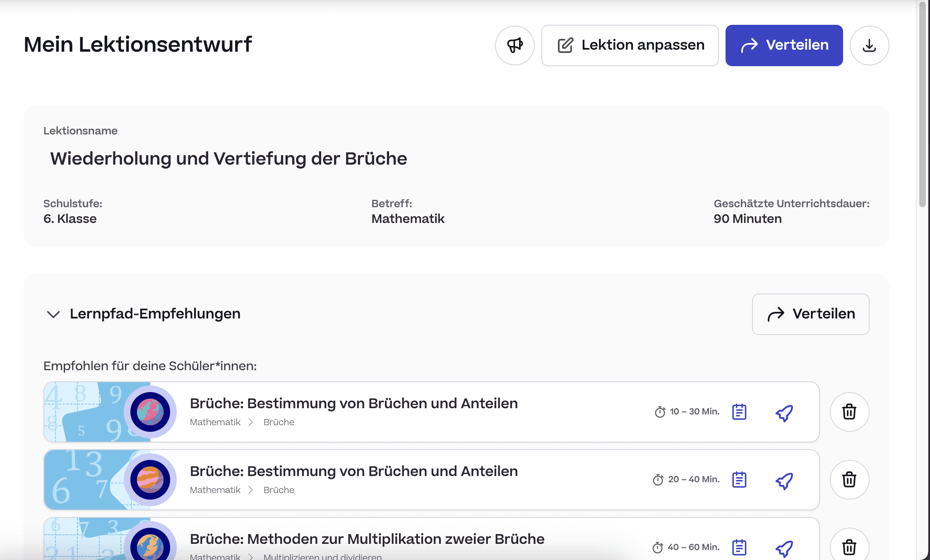The width and height of the screenshot is (930, 560).
Task: Click clipboard icon on Multiplikation path
Action: (739, 548)
